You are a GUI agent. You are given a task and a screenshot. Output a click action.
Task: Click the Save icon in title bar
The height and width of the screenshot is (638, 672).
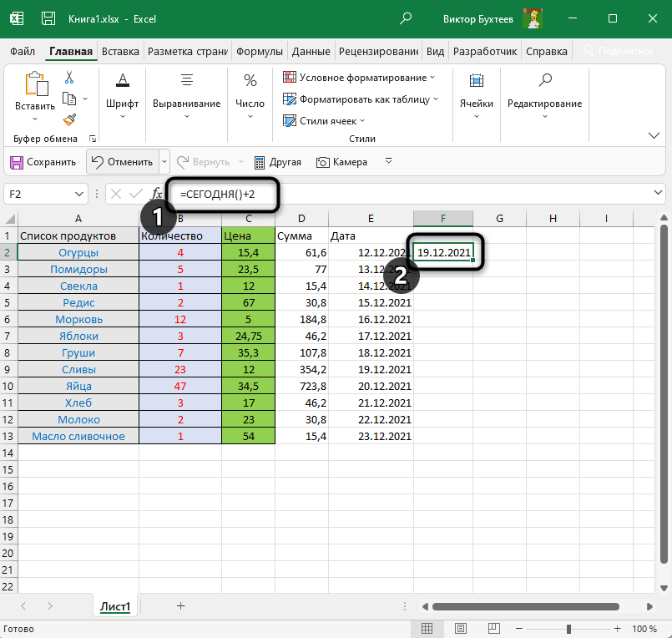click(x=50, y=18)
